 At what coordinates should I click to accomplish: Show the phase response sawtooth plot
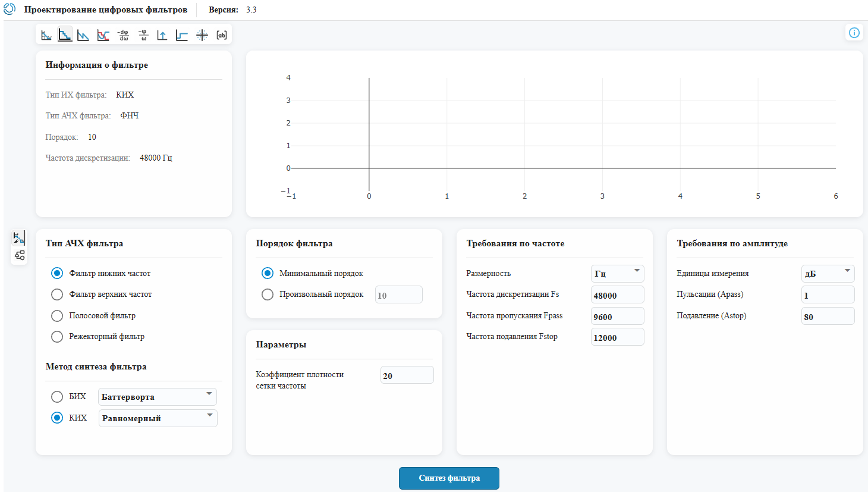click(84, 35)
